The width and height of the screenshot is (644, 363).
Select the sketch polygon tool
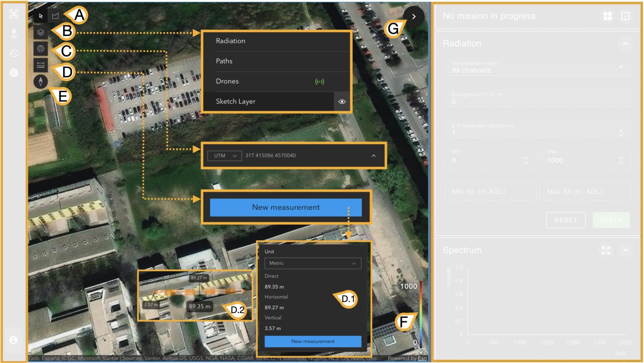pyautogui.click(x=56, y=16)
